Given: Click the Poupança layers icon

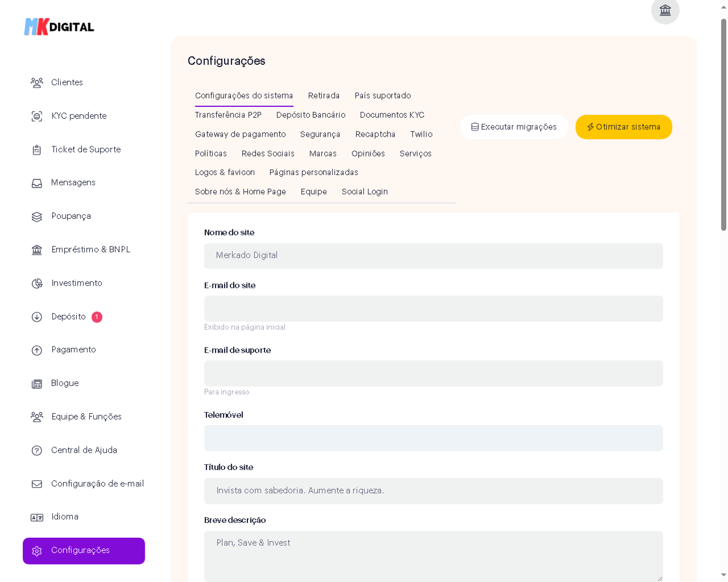Looking at the screenshot, I should 37,216.
